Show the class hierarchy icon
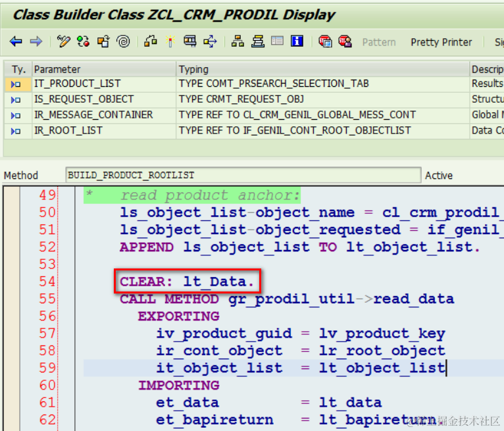 pyautogui.click(x=238, y=41)
